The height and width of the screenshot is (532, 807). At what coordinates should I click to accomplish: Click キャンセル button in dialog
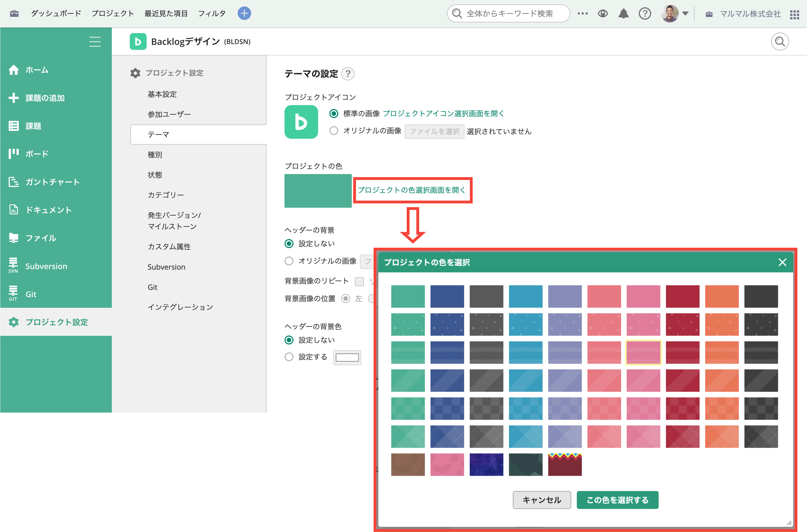pyautogui.click(x=542, y=500)
